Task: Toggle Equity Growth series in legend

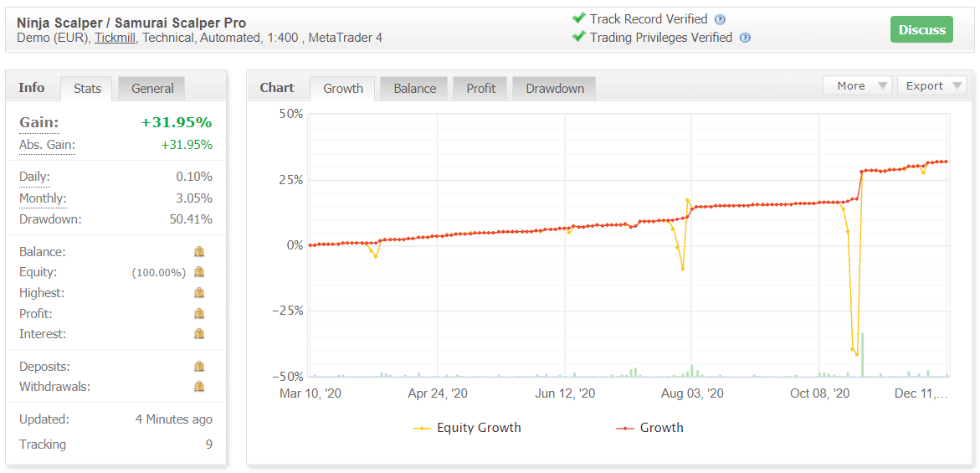Action: coord(467,428)
